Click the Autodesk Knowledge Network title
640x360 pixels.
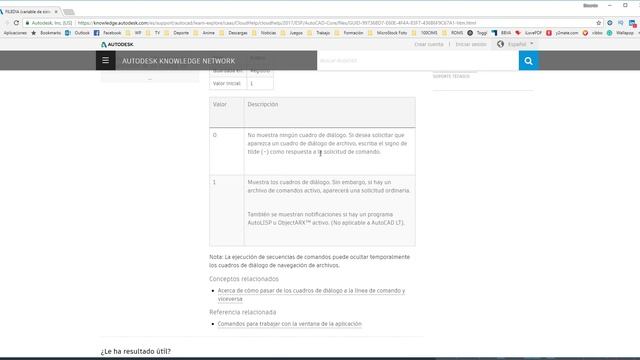178,61
